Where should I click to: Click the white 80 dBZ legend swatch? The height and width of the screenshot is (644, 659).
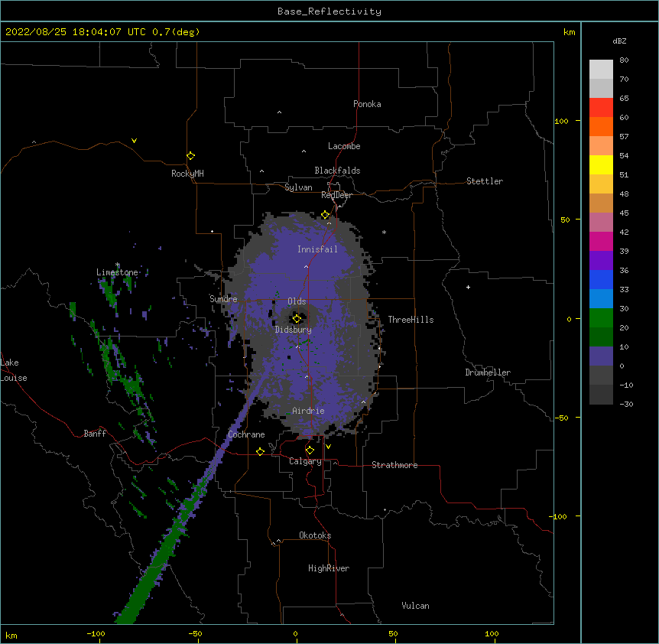(x=601, y=70)
